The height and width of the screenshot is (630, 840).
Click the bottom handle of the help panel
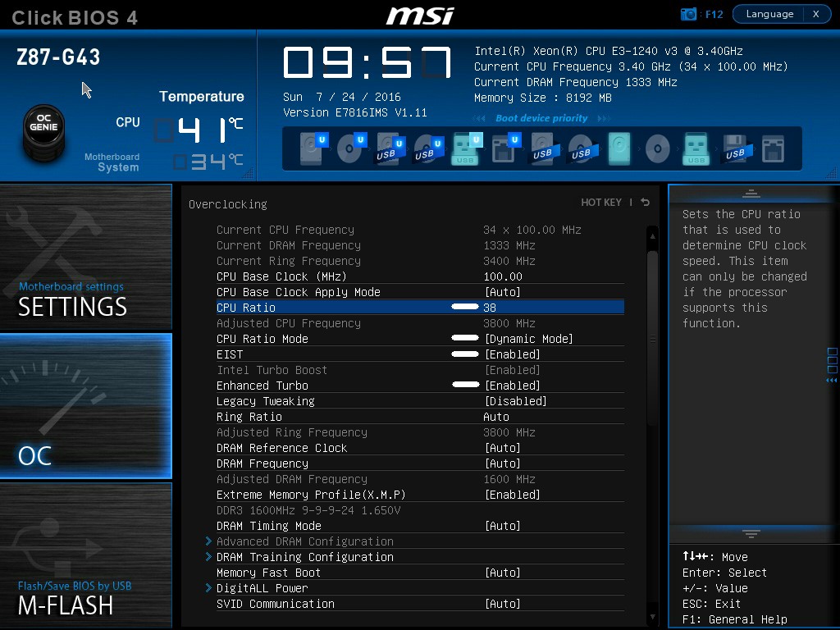(751, 533)
